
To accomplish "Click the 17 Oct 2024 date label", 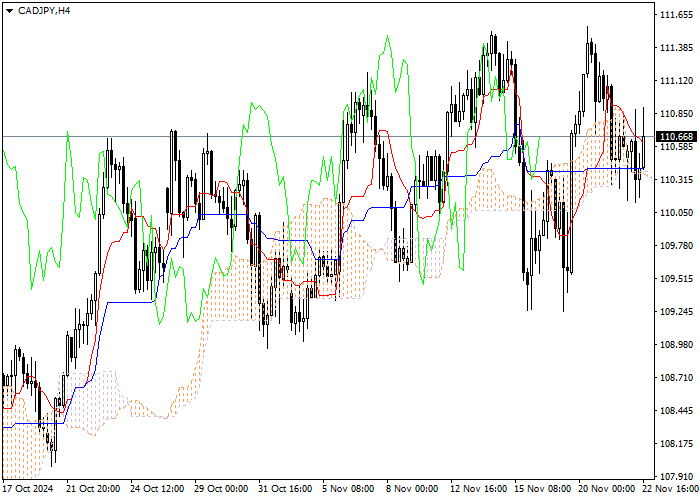I will (x=28, y=489).
